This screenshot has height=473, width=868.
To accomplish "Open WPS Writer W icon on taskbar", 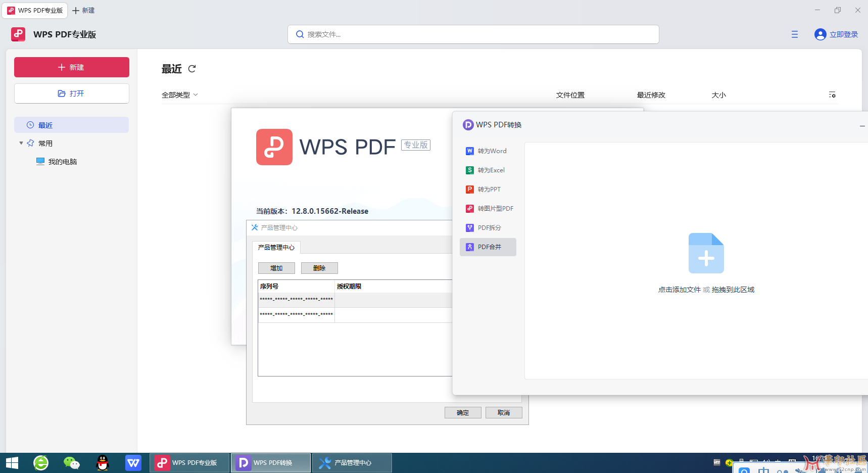I will click(x=133, y=463).
